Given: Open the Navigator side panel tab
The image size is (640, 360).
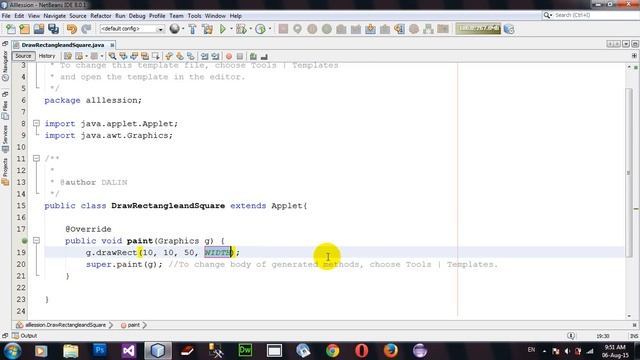Looking at the screenshot, I should pyautogui.click(x=5, y=65).
